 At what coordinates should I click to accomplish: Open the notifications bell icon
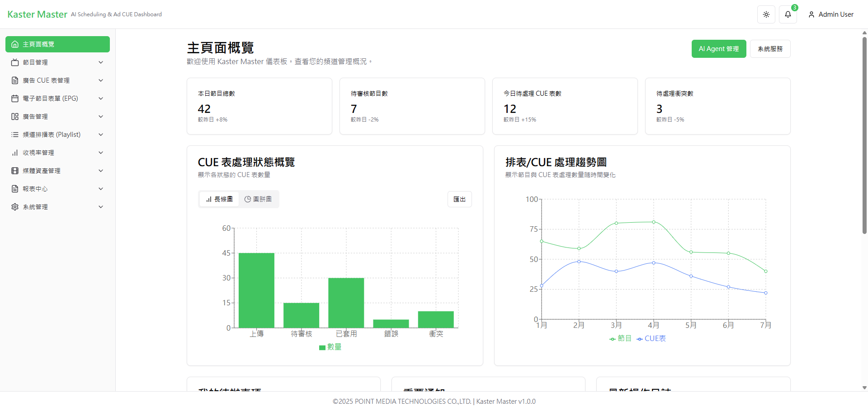click(x=788, y=14)
